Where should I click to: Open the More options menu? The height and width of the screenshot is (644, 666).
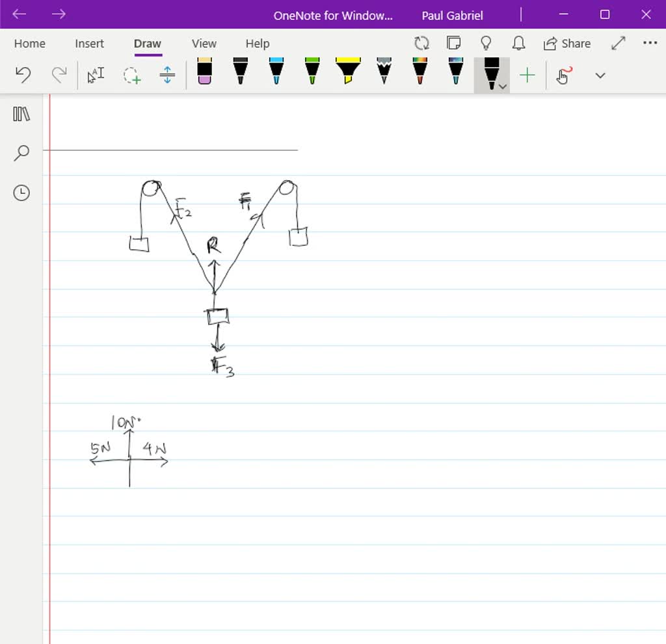pos(650,42)
